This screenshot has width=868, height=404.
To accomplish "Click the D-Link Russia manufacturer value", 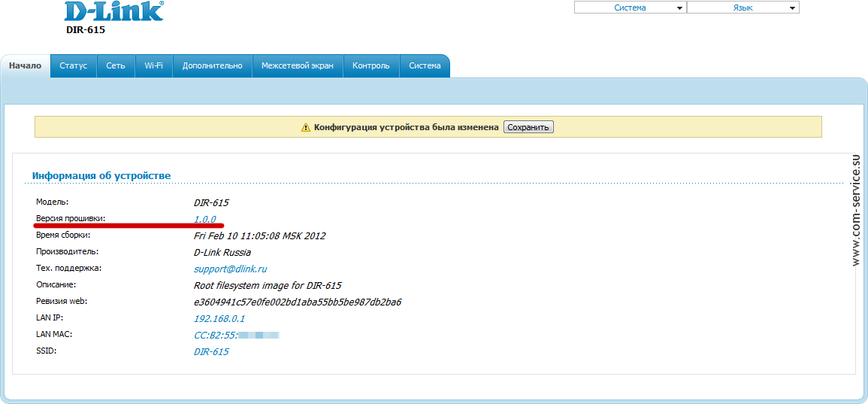I will pyautogui.click(x=222, y=253).
